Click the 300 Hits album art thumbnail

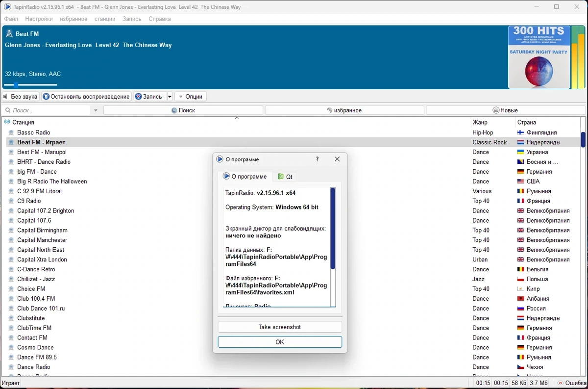(x=539, y=57)
